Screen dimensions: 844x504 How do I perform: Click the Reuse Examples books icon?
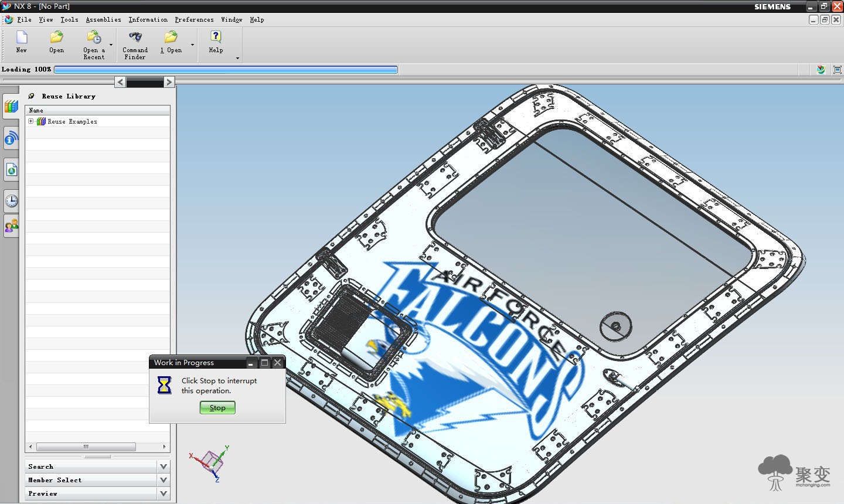pyautogui.click(x=41, y=121)
